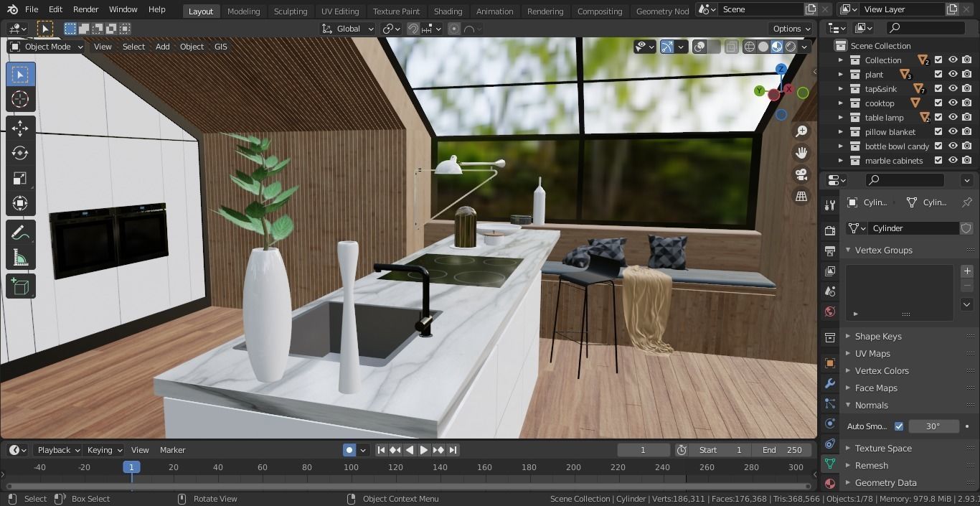Select the Annotate tool
Screen dimensions: 980x506
click(x=20, y=231)
